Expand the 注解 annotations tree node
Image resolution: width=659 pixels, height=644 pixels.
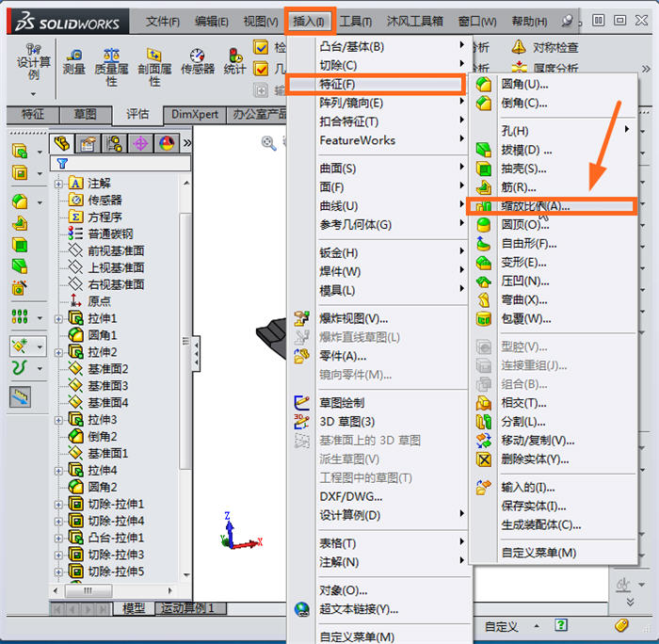coord(59,184)
